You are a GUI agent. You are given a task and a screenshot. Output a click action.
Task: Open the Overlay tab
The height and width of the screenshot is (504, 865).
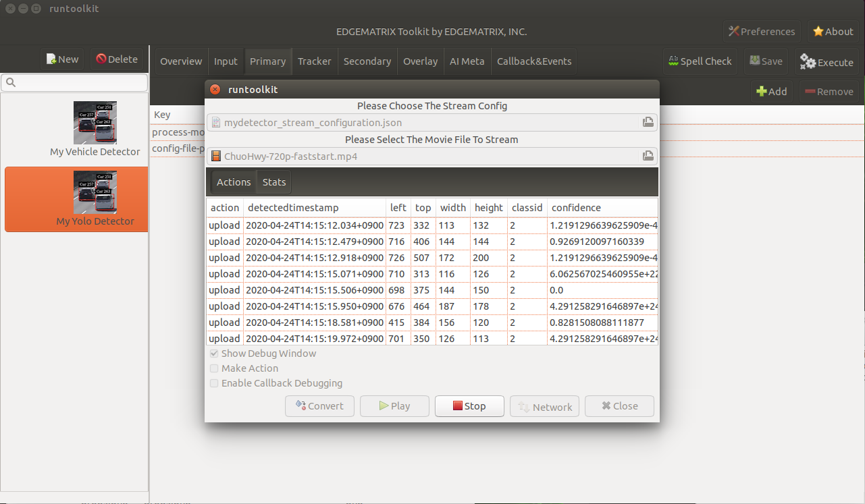click(x=421, y=61)
